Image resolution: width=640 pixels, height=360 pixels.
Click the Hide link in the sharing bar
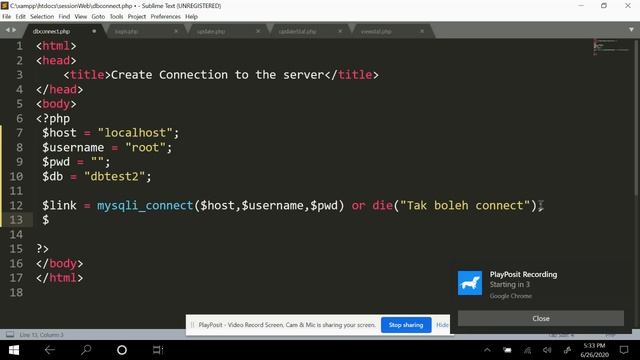[442, 325]
